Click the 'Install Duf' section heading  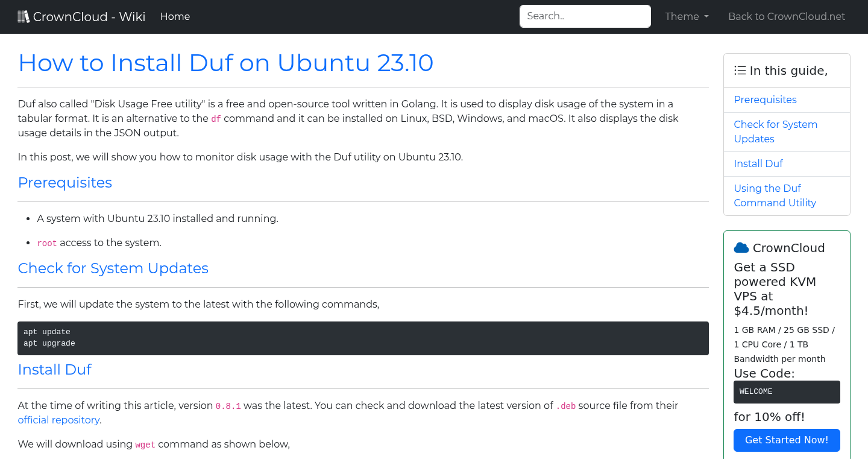click(54, 369)
